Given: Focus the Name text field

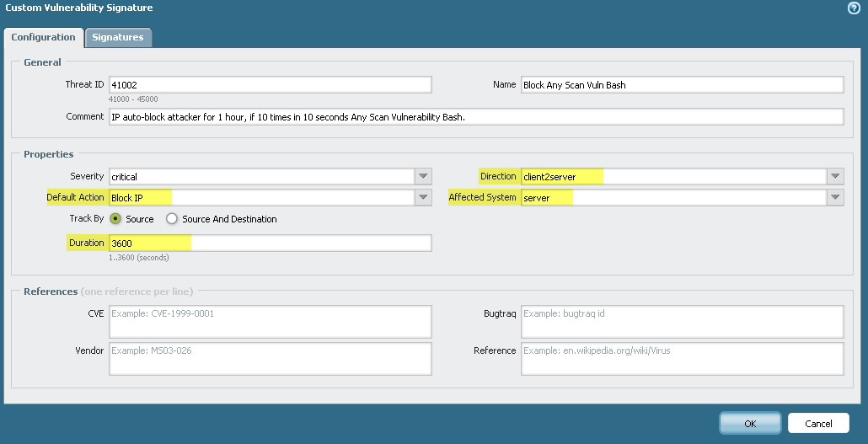Looking at the screenshot, I should point(682,85).
